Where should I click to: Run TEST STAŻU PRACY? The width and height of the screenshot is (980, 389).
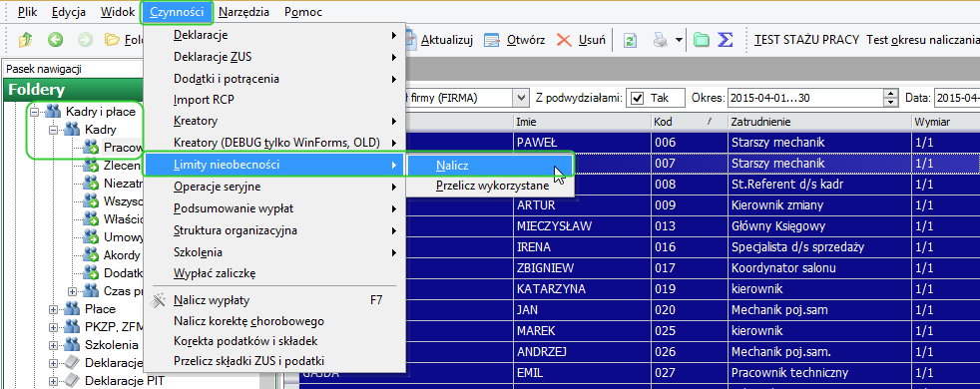[807, 40]
